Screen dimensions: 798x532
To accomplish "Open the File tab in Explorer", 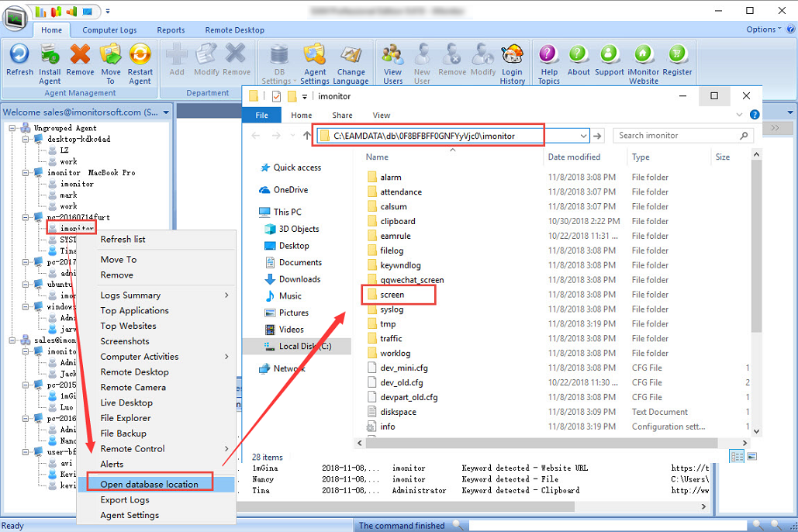I will tap(261, 116).
